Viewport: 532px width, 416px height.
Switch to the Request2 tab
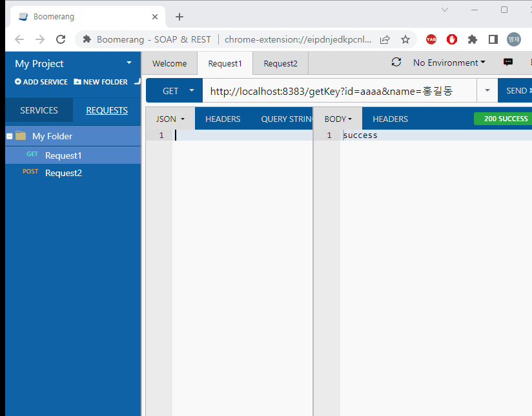click(x=280, y=63)
